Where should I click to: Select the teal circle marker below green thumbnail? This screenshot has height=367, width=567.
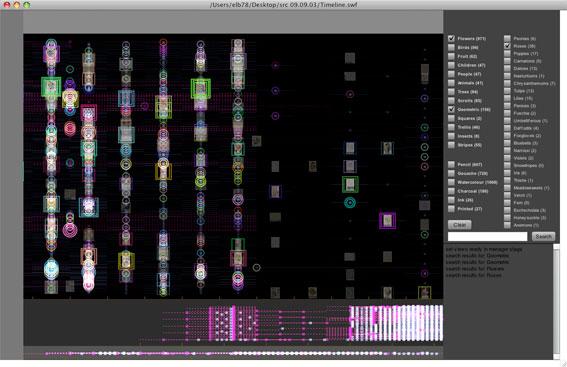[x=350, y=203]
